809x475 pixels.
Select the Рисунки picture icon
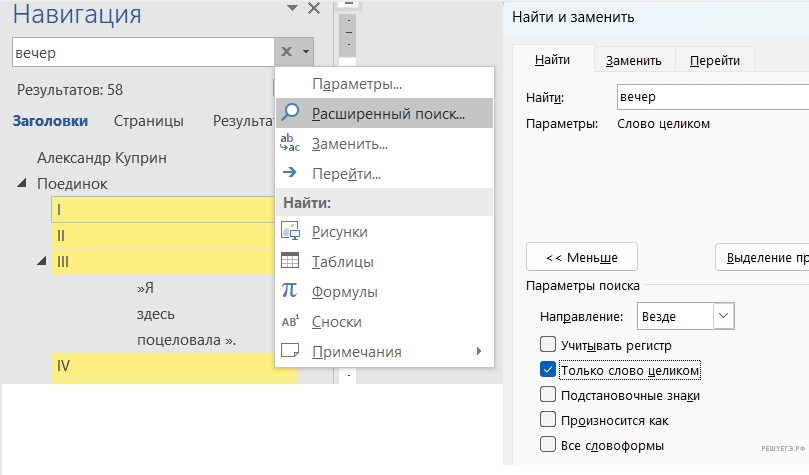tap(291, 232)
